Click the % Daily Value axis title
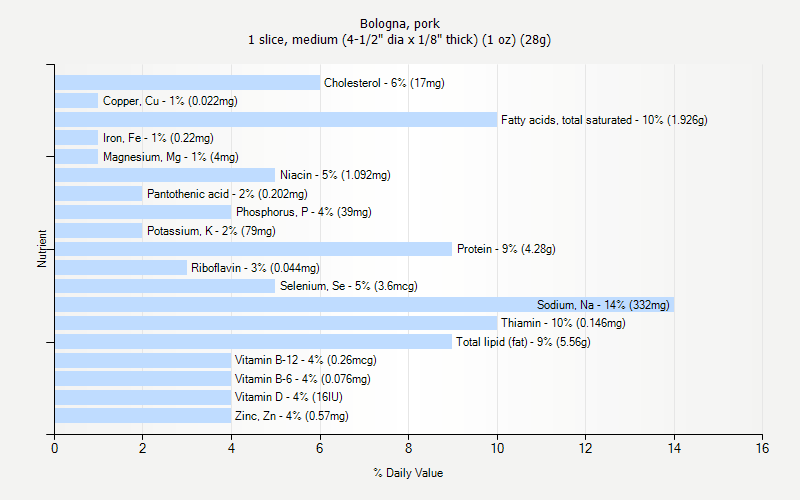Screen dimensions: 800x500 point(408,473)
